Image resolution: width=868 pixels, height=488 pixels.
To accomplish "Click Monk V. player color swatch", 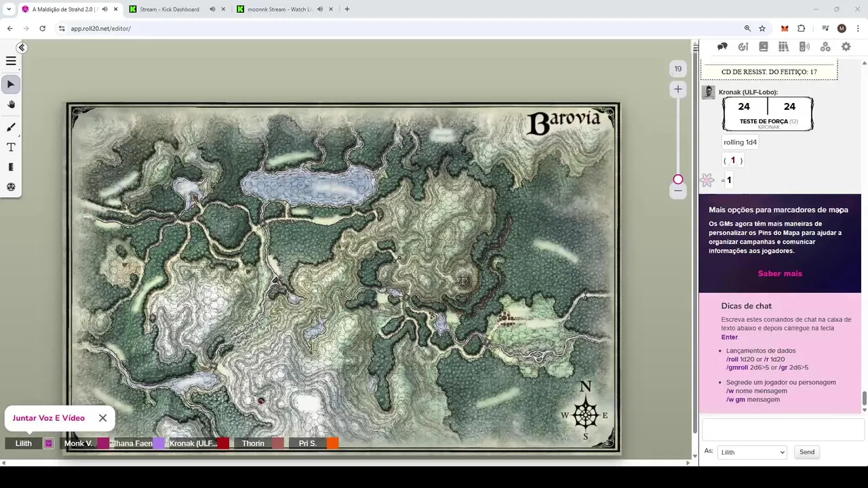I will pyautogui.click(x=103, y=443).
